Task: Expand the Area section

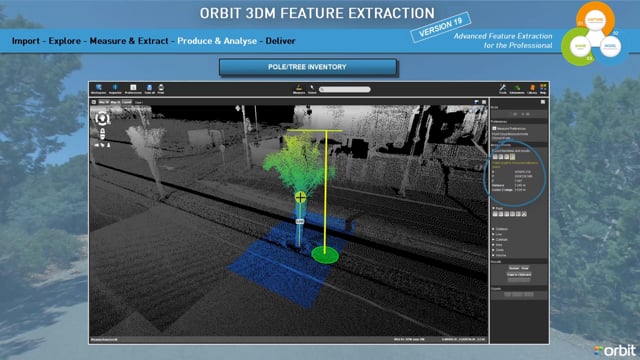Action: coord(493,244)
